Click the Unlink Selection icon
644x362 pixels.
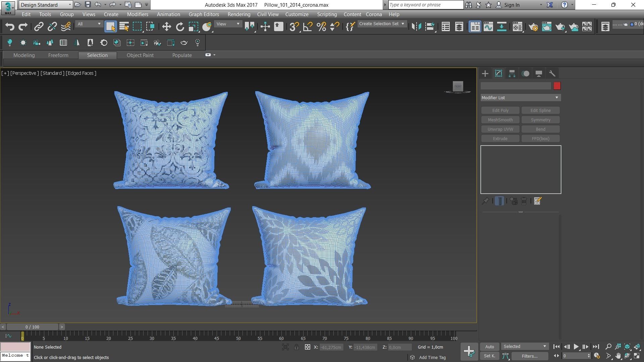click(52, 27)
